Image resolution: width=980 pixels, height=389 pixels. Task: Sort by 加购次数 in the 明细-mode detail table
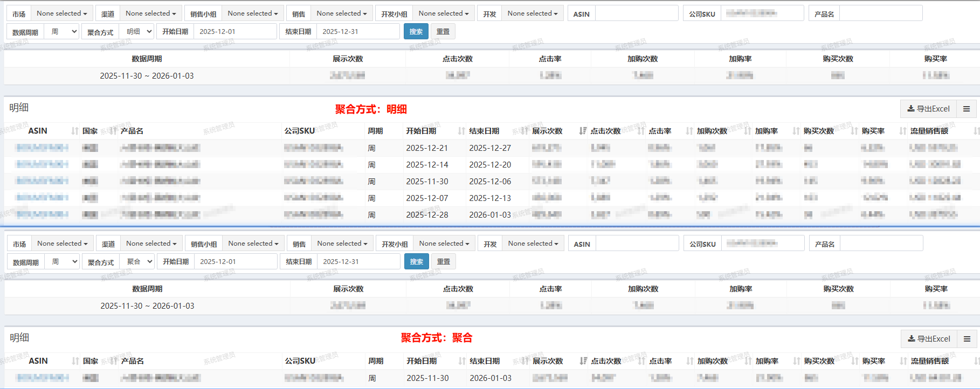(748, 131)
